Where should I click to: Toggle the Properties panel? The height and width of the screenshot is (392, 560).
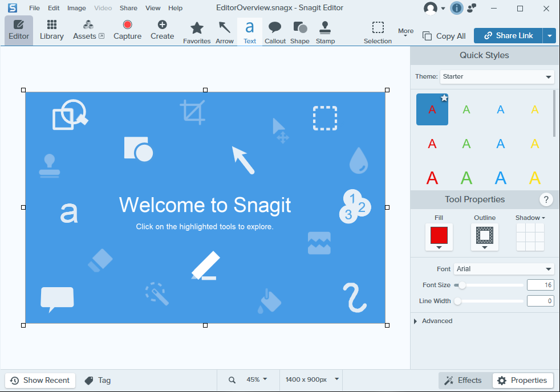[x=523, y=381]
